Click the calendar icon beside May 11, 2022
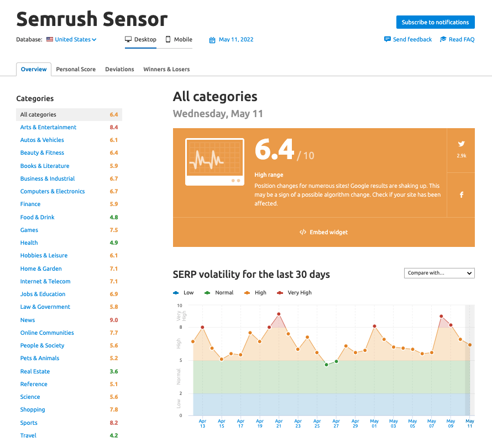The image size is (492, 448). (x=212, y=40)
